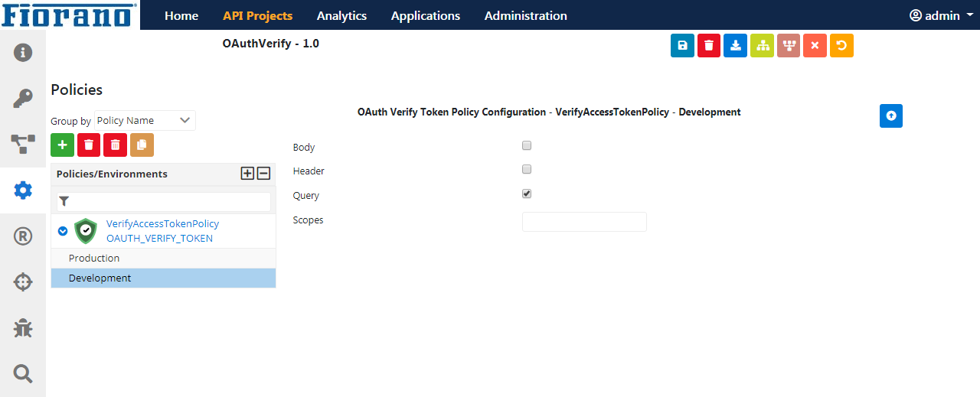This screenshot has width=980, height=397.
Task: Click the green add policy plus button
Action: (x=63, y=145)
